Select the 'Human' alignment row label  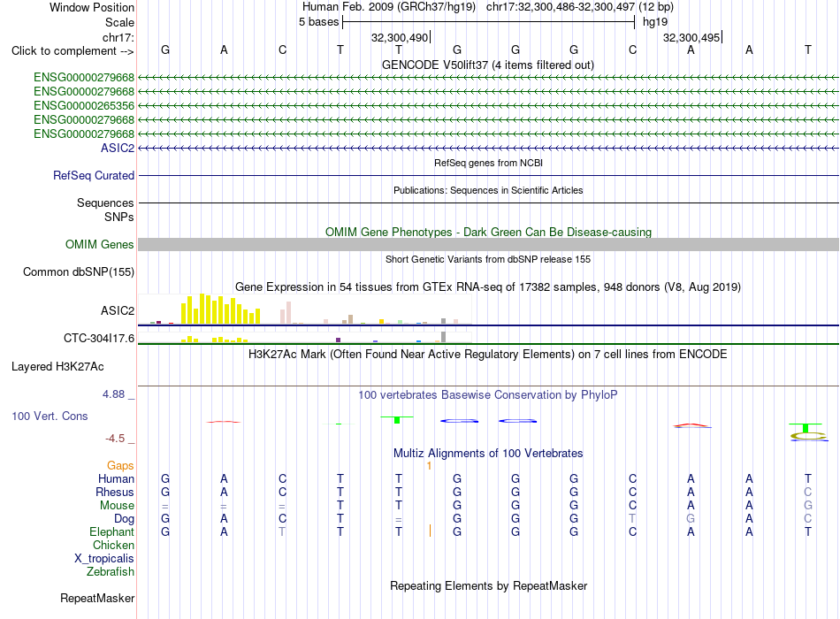[116, 478]
